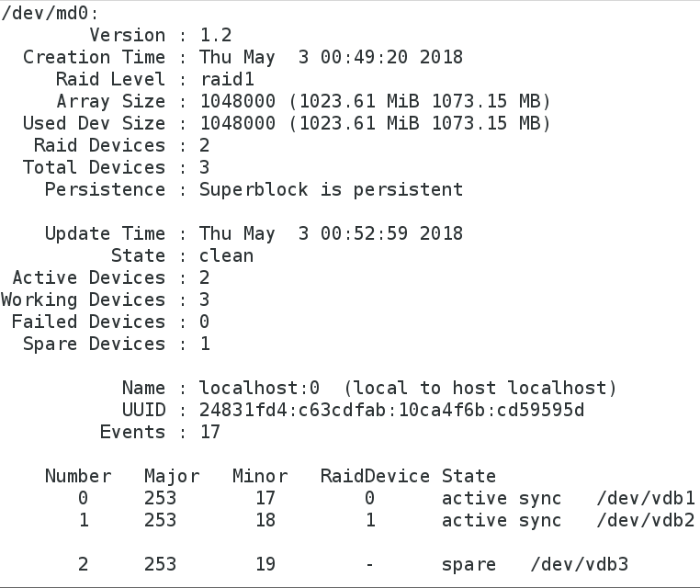Viewport: 700px width, 588px height.
Task: Select the raid1 Raid Level value
Action: pyautogui.click(x=227, y=79)
